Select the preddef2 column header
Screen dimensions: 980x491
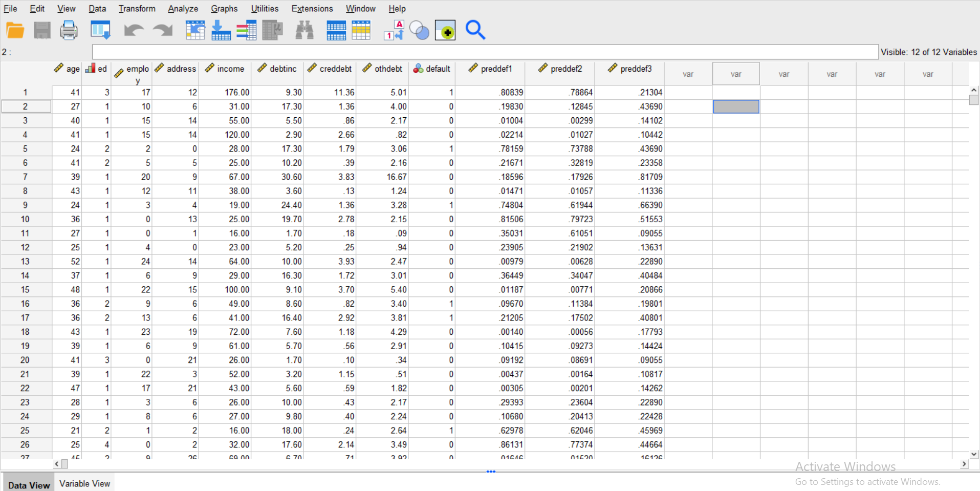coord(560,74)
